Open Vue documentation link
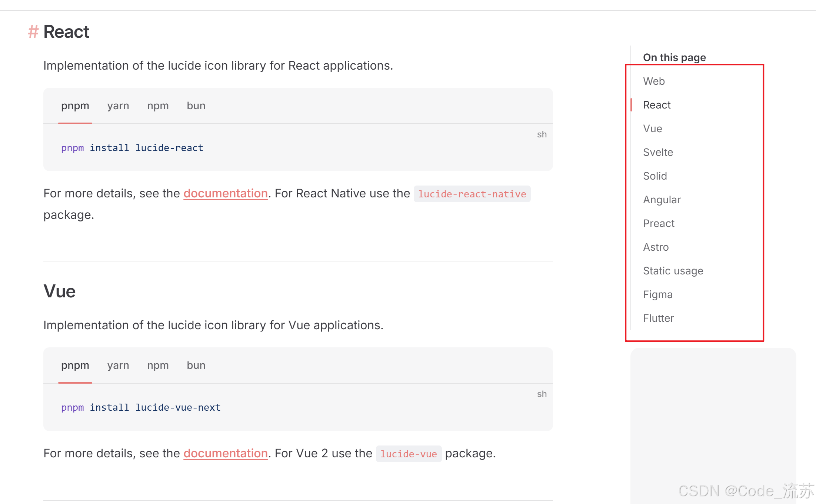The width and height of the screenshot is (816, 504). [226, 454]
